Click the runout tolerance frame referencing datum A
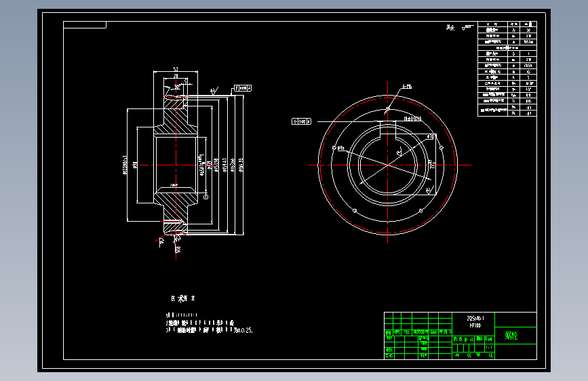588x381 pixels. click(x=243, y=88)
